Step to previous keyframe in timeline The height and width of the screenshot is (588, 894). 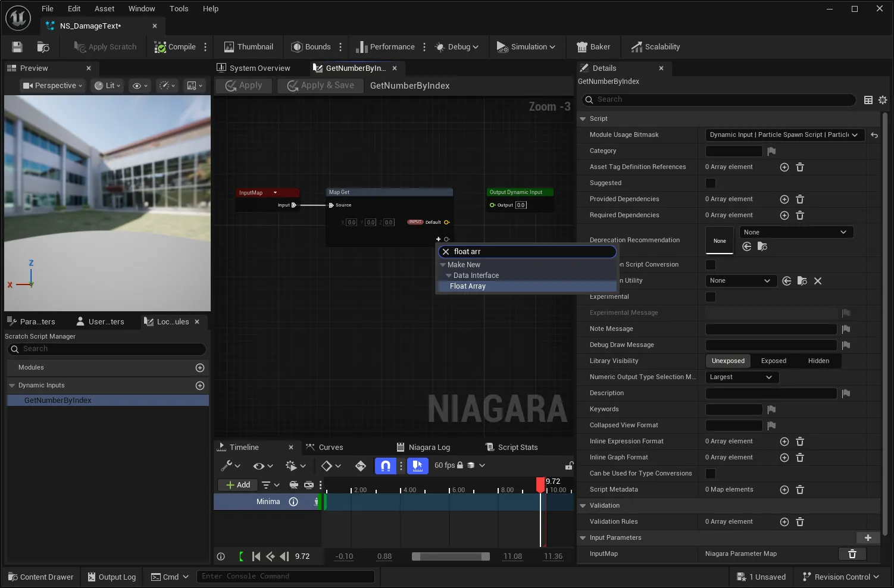(270, 556)
